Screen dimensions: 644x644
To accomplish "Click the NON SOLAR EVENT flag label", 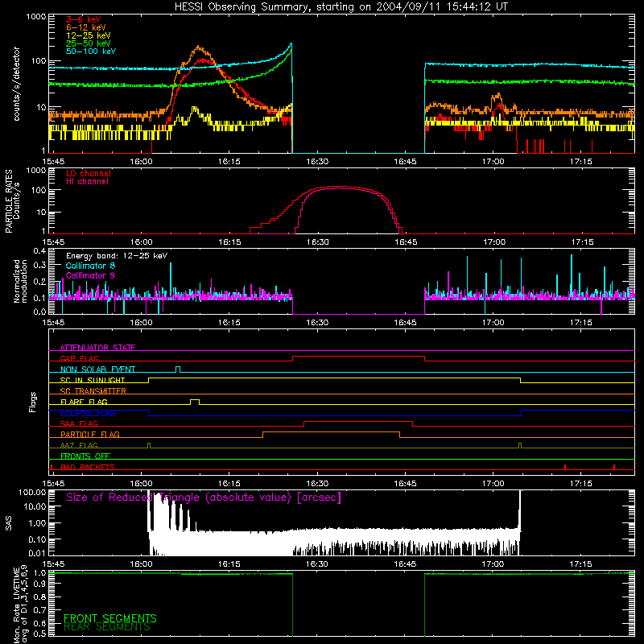I will pyautogui.click(x=97, y=369).
